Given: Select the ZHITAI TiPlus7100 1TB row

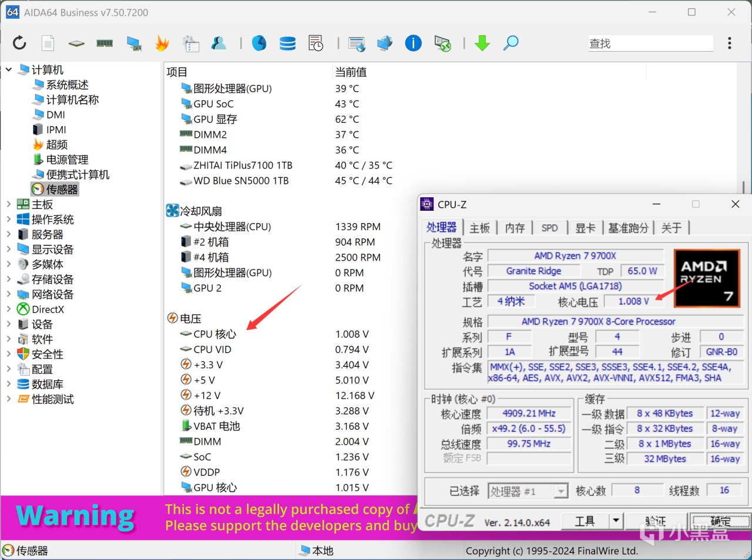Looking at the screenshot, I should 287,166.
